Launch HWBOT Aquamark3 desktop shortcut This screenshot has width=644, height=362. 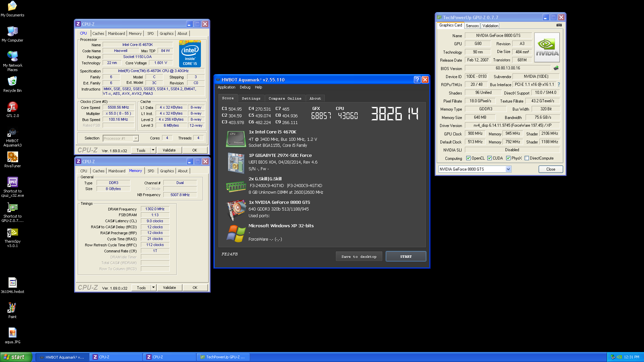pos(12,137)
